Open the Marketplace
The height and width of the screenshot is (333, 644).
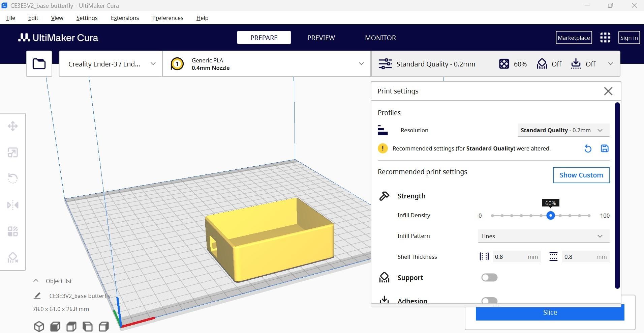coord(574,37)
